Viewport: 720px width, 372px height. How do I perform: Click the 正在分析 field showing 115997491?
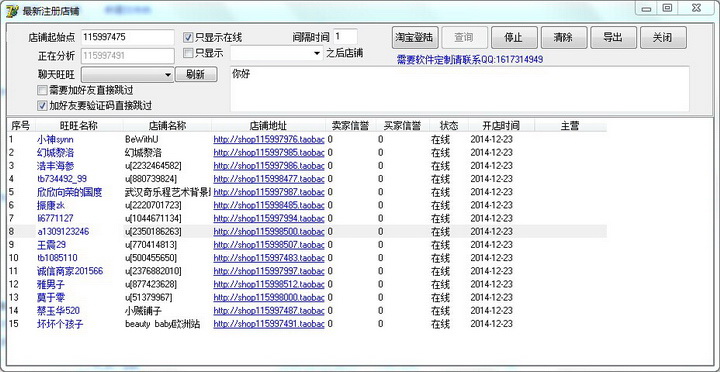coord(128,56)
